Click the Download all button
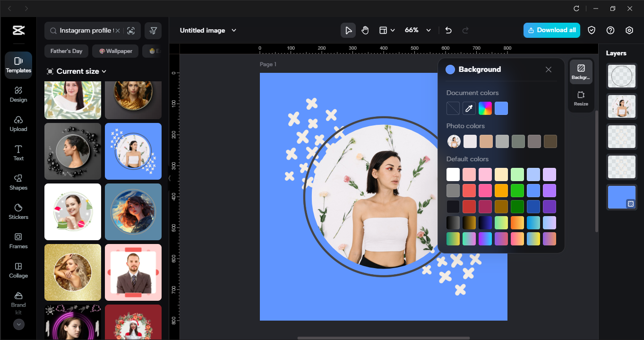644x340 pixels. 551,30
